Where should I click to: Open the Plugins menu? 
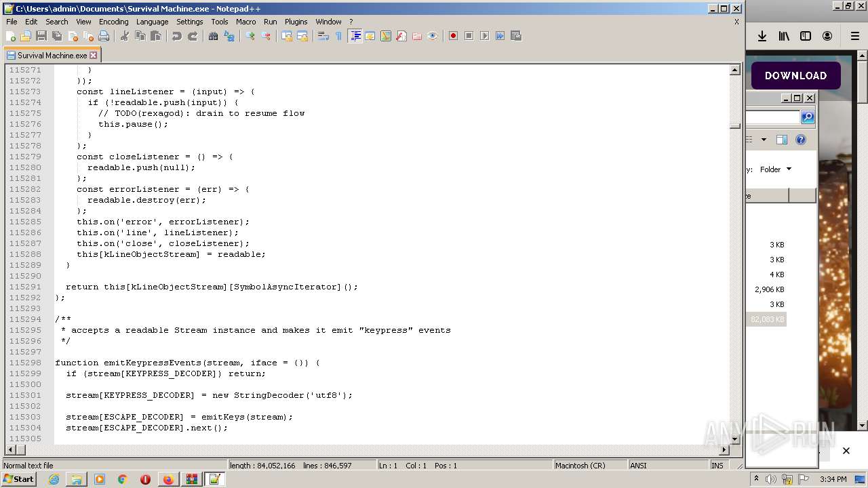tap(296, 22)
